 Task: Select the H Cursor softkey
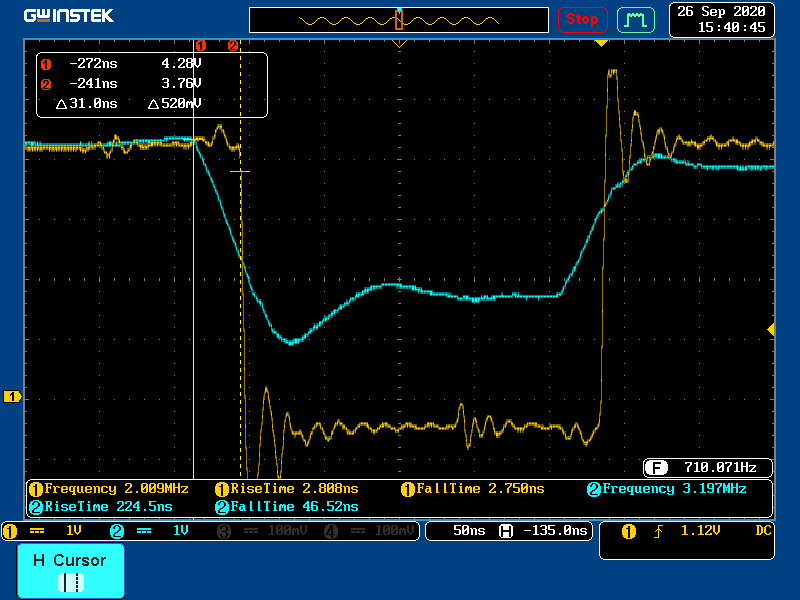[x=70, y=571]
